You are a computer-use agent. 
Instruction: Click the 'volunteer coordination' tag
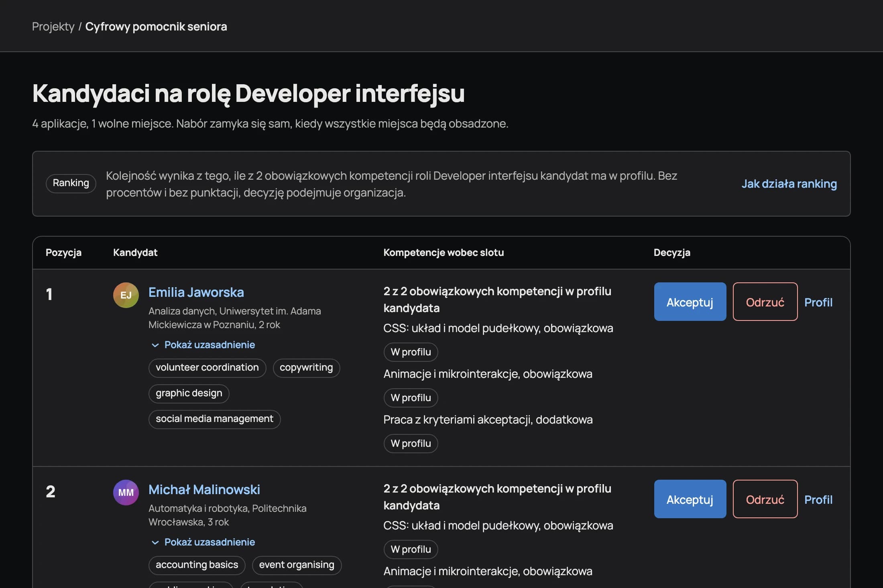pos(207,368)
